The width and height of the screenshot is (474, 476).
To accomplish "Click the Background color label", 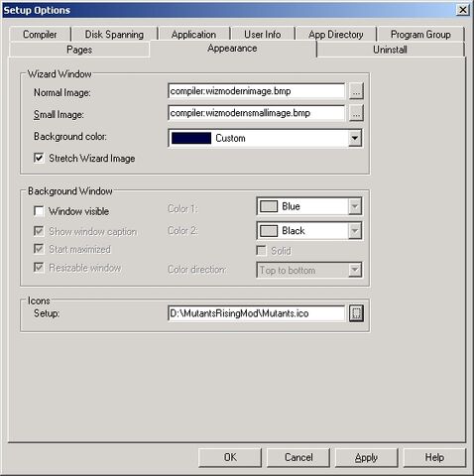I will 70,137.
